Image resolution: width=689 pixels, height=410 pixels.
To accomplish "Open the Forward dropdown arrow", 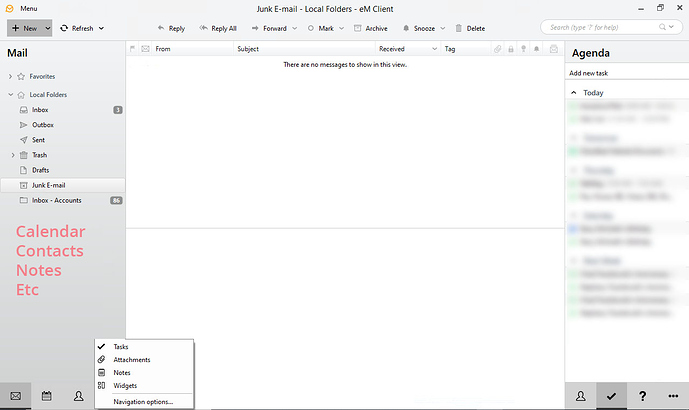I will coord(295,28).
